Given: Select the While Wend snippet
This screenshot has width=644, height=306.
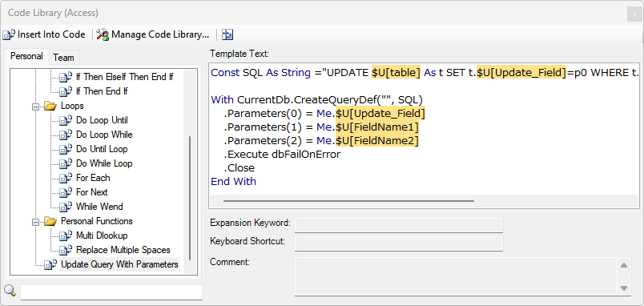Looking at the screenshot, I should [x=99, y=207].
